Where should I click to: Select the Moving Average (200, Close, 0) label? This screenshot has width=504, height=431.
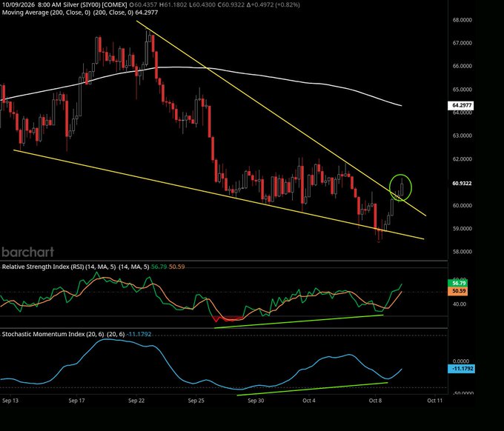click(x=46, y=13)
